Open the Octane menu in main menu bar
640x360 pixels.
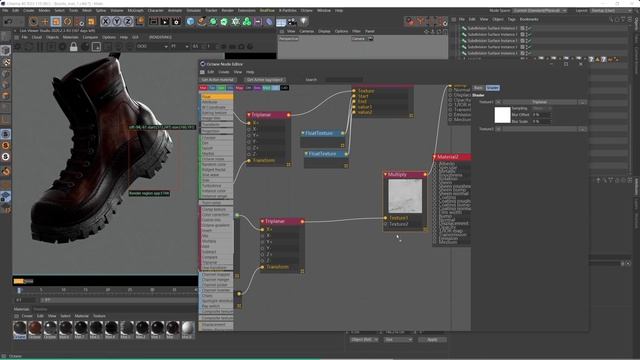[307, 11]
